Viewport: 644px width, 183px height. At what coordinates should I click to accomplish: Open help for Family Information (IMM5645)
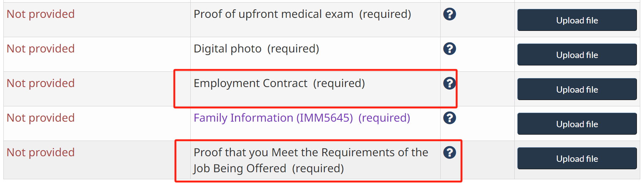pos(449,118)
